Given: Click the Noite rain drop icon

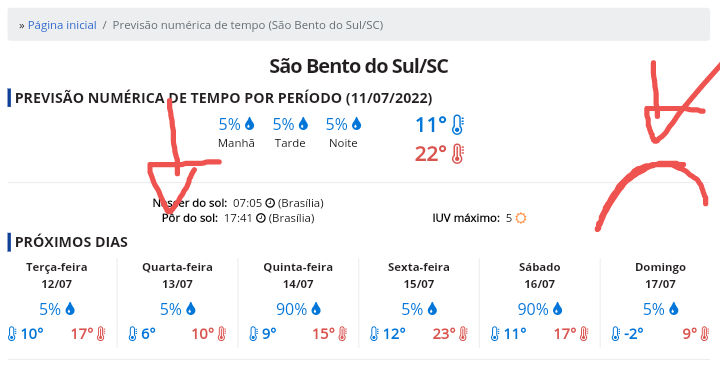Looking at the screenshot, I should click(x=356, y=124).
